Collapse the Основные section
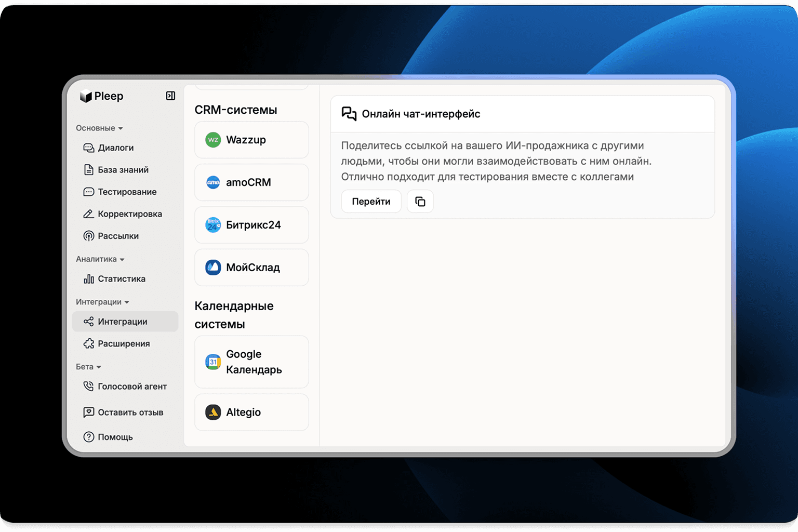 99,128
